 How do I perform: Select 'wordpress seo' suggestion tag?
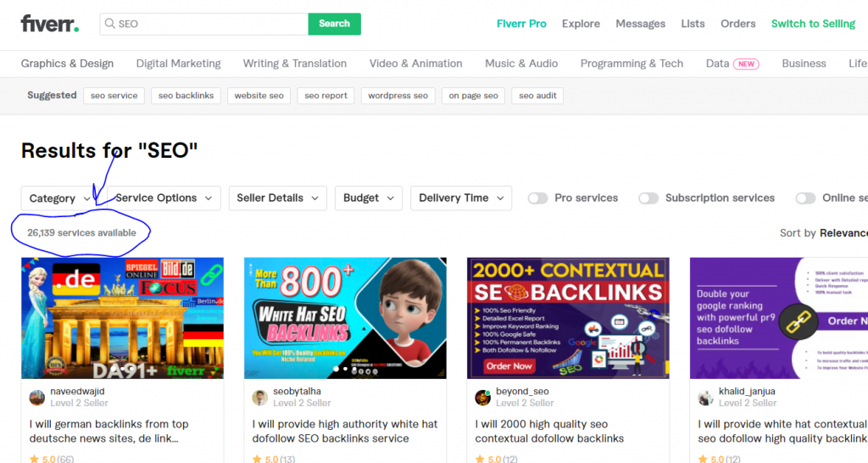[x=398, y=95]
